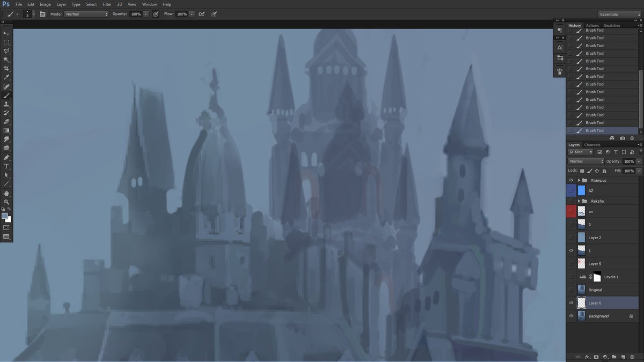
Task: Open the brush Mode dropdown
Action: click(x=86, y=14)
